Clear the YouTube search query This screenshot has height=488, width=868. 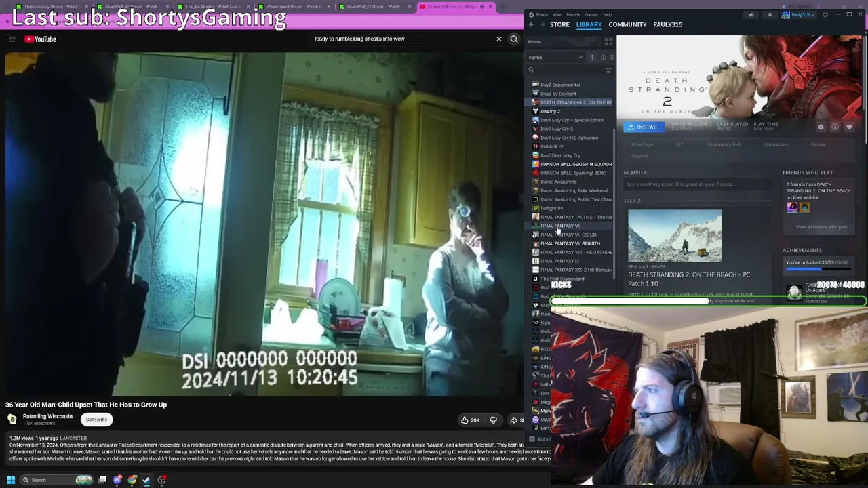tap(498, 39)
